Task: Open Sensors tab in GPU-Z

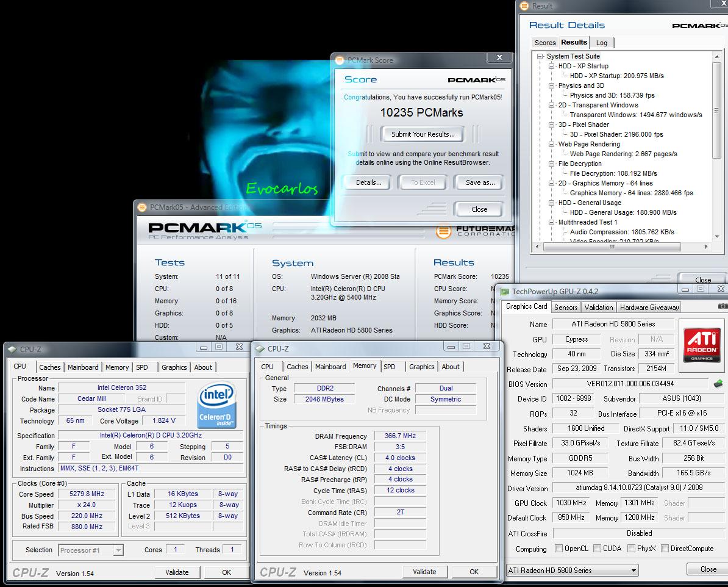Action: pyautogui.click(x=565, y=307)
